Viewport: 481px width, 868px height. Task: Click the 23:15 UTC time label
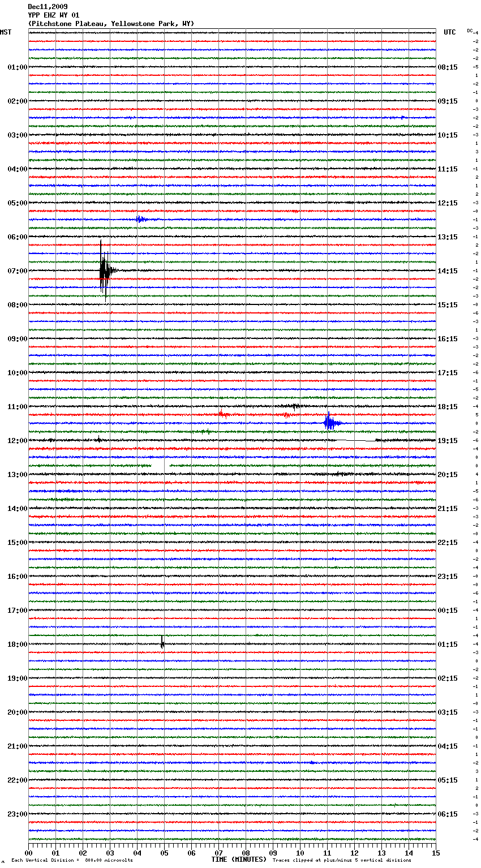click(448, 577)
